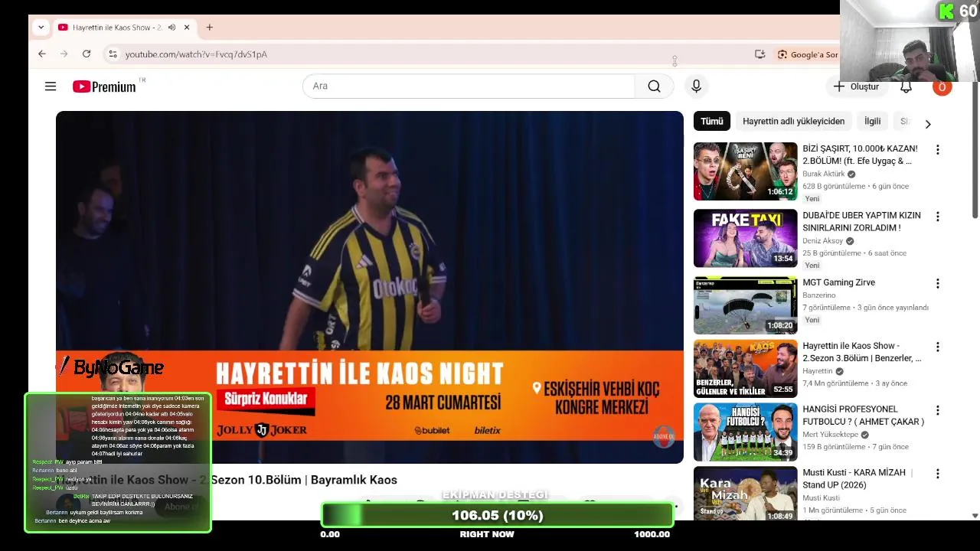This screenshot has width=980, height=551.
Task: Click the video player area
Action: pyautogui.click(x=369, y=287)
